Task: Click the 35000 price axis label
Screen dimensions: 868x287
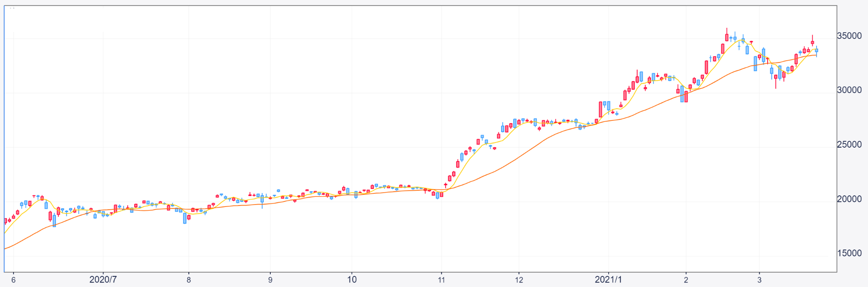Action: 849,36
